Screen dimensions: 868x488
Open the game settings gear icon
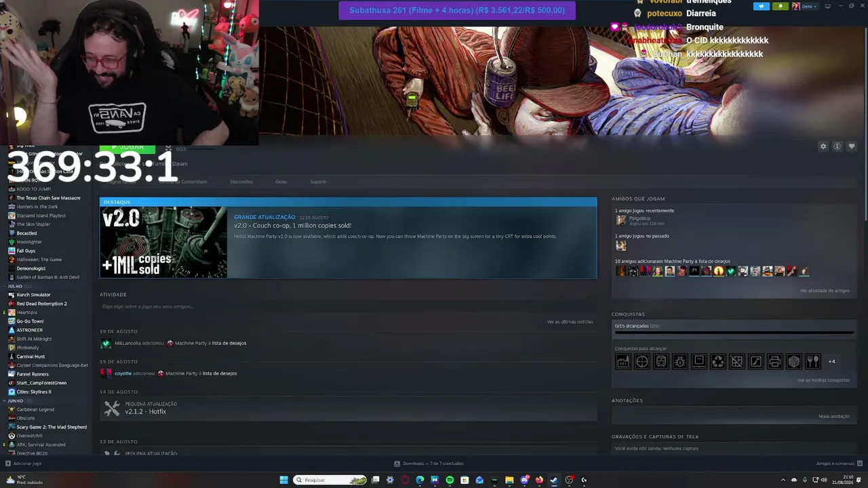pyautogui.click(x=823, y=146)
